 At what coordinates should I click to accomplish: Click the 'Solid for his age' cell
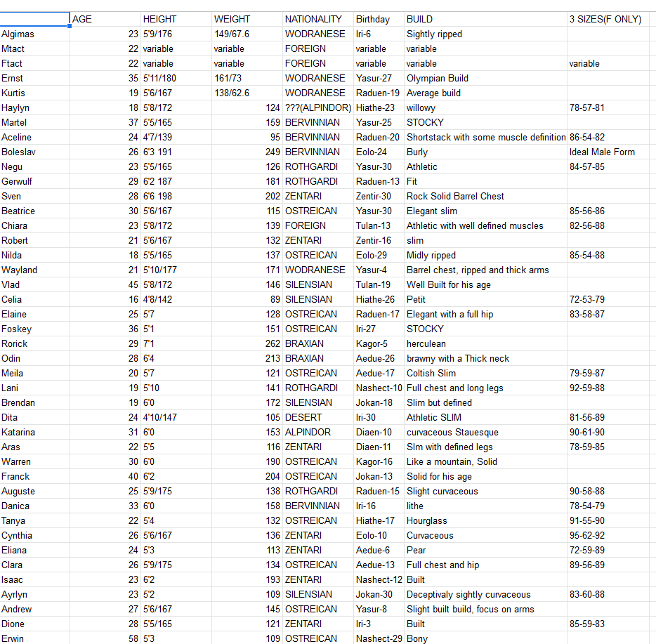coord(486,476)
